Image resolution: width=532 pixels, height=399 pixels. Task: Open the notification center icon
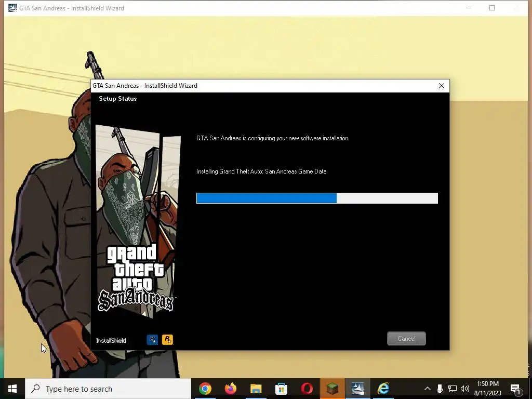coord(516,389)
